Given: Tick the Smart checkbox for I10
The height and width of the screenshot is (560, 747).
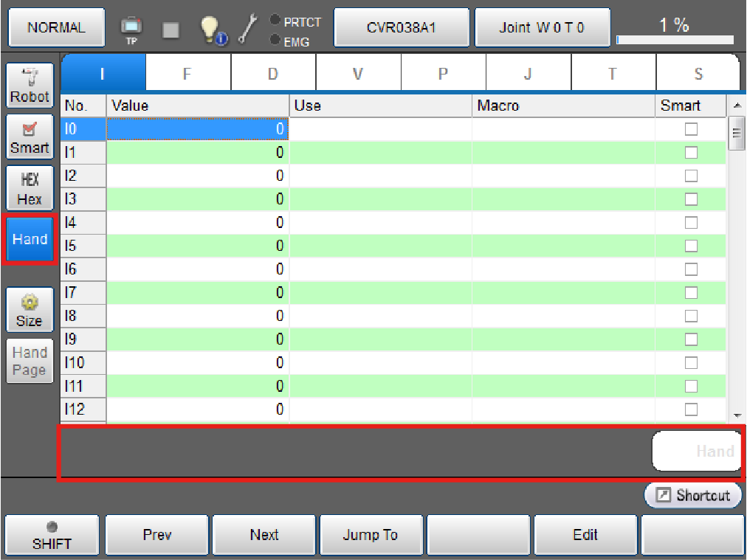Looking at the screenshot, I should 691,362.
